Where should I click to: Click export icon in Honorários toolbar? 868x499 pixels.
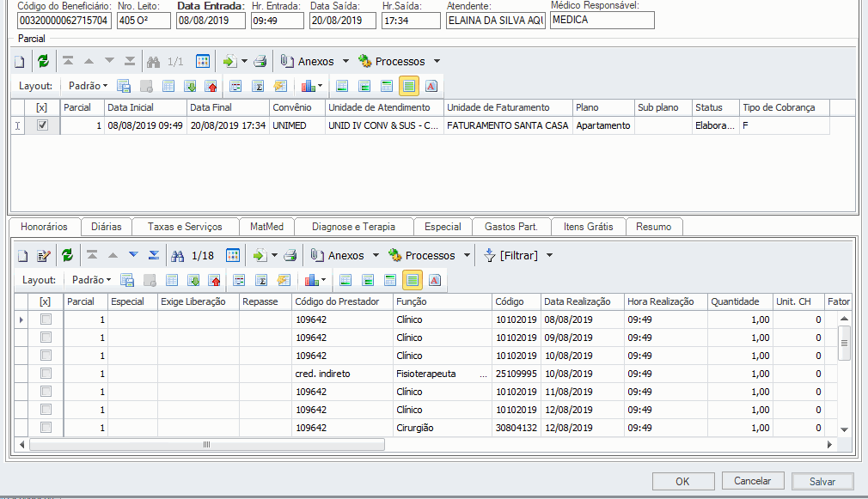pyautogui.click(x=259, y=256)
